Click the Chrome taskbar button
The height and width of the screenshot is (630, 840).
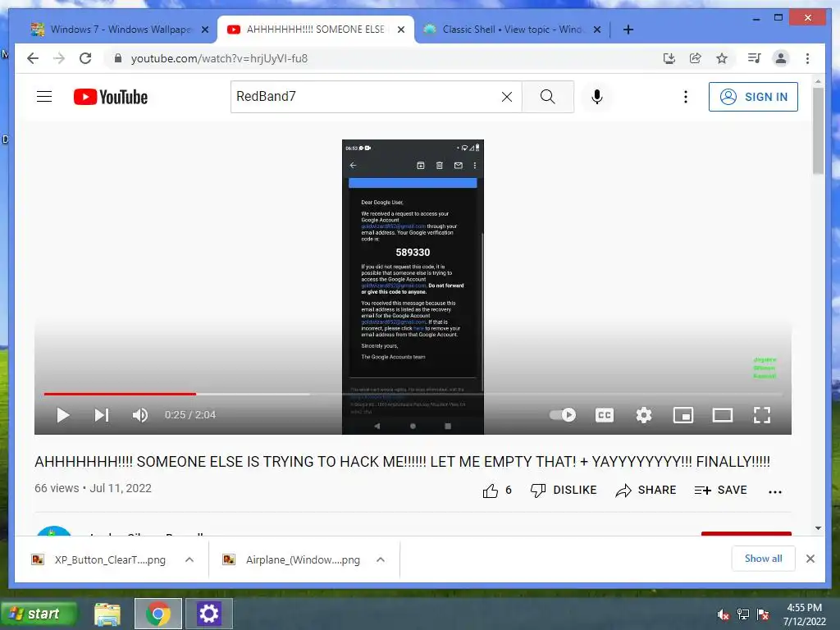pos(158,614)
